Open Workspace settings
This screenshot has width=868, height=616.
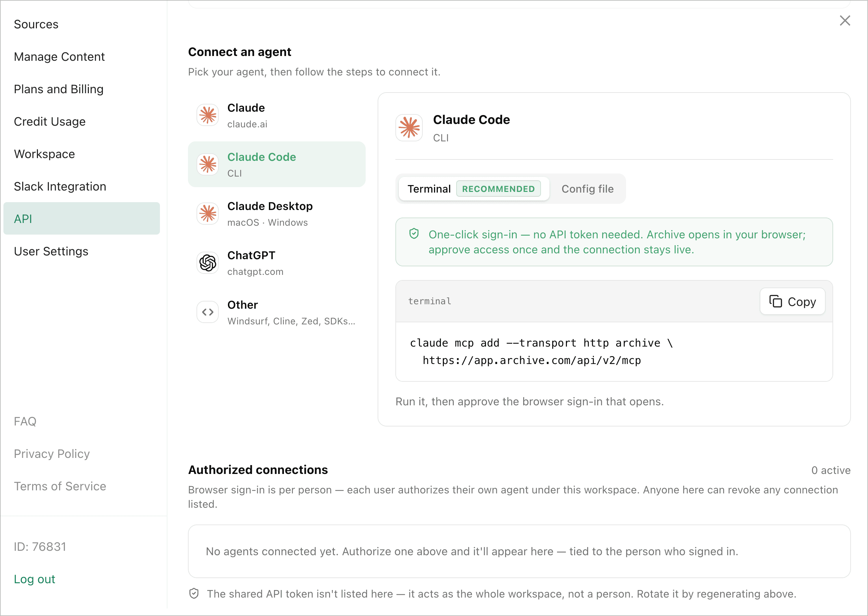click(82, 154)
